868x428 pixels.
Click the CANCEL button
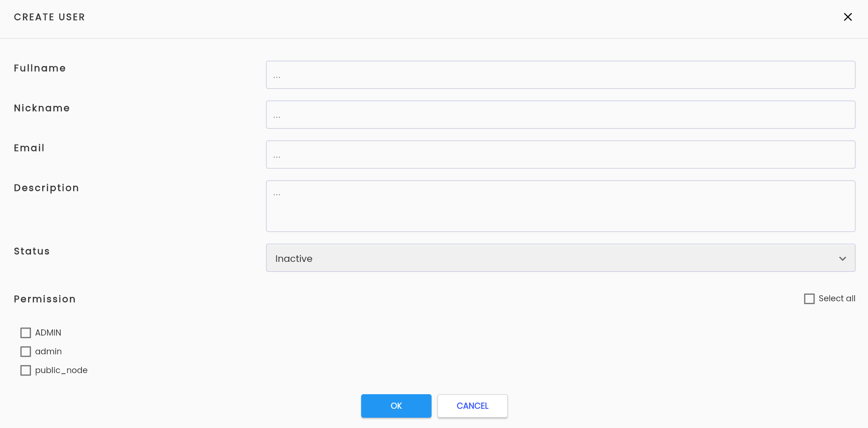(472, 406)
